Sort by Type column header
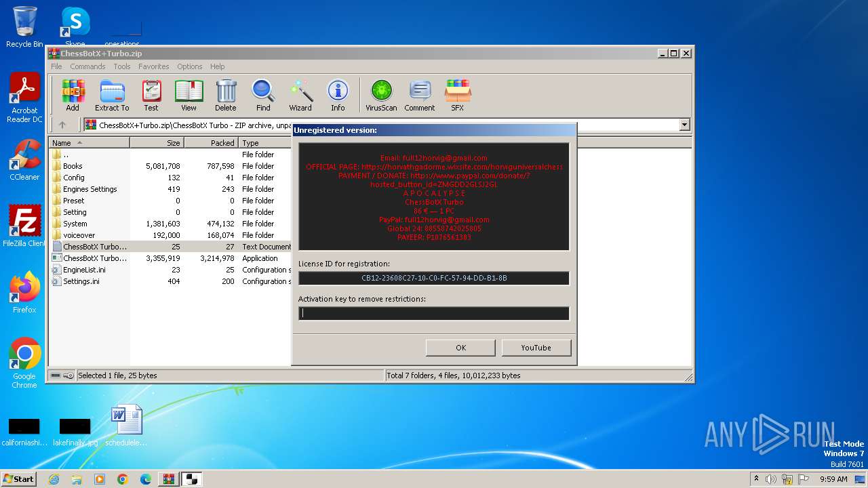The height and width of the screenshot is (488, 868). click(265, 143)
